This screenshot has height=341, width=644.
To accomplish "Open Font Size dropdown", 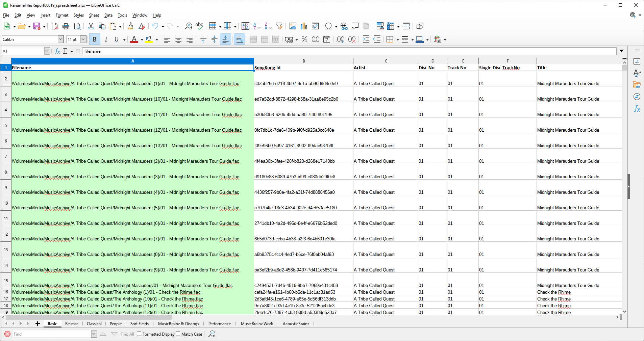I will 83,40.
